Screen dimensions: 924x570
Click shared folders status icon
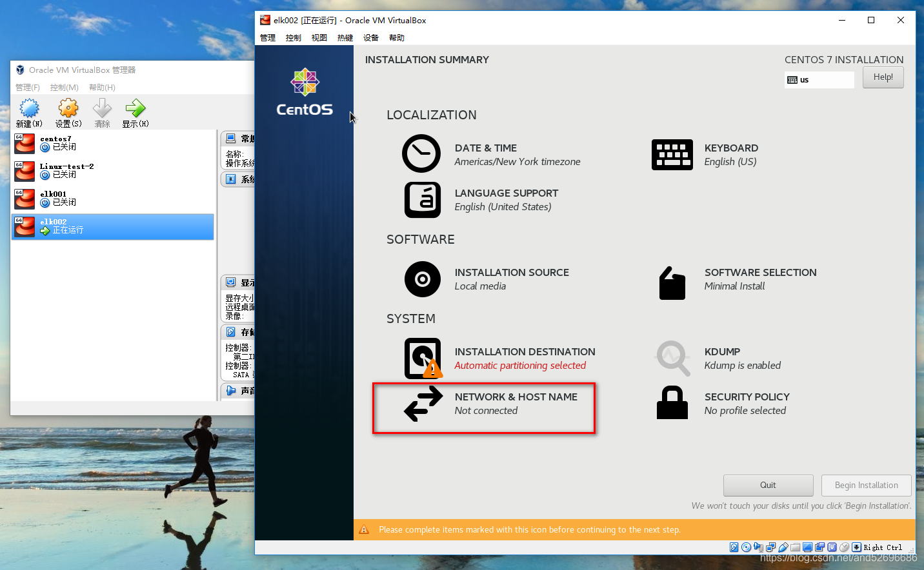click(795, 547)
